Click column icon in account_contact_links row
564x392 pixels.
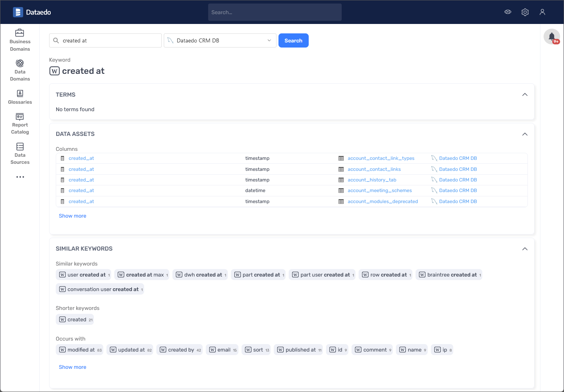[62, 169]
